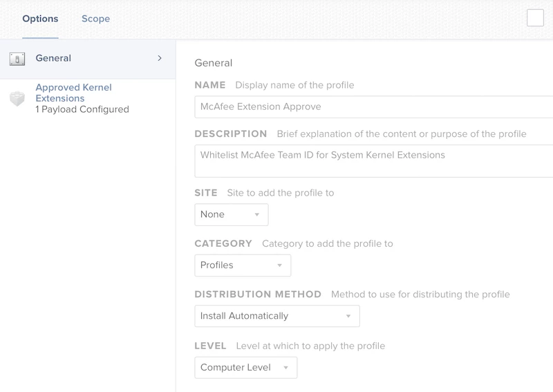Click the chevron on the General row
The width and height of the screenshot is (553, 392).
tap(160, 58)
